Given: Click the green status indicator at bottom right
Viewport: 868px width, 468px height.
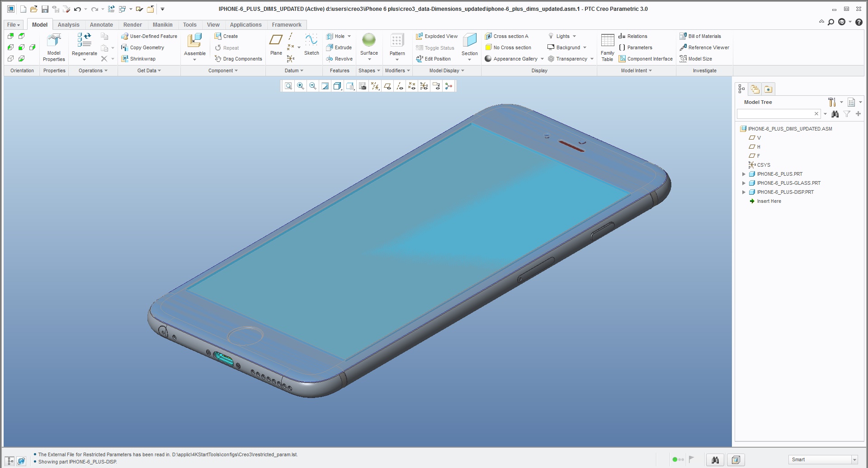Looking at the screenshot, I should (x=675, y=459).
